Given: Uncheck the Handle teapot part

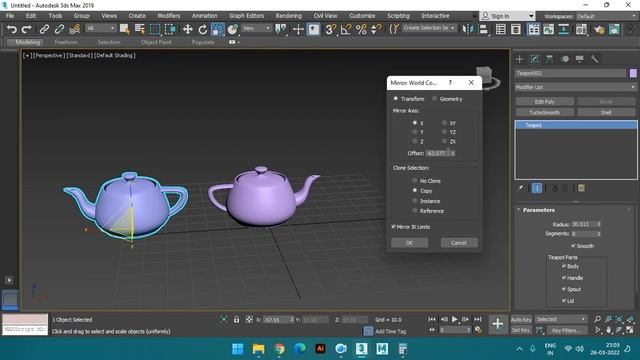Looking at the screenshot, I should pos(564,278).
